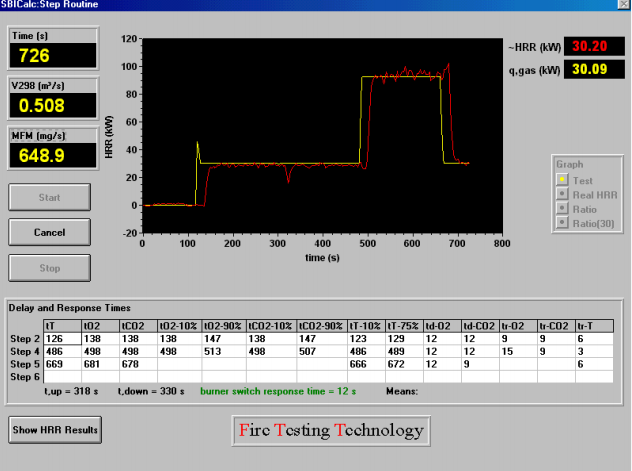Select the Test graph radio button

pos(562,179)
